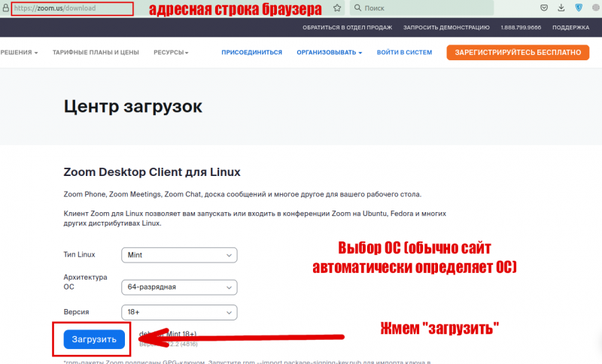The width and height of the screenshot is (602, 364).
Task: Bookmark this page with the star icon
Action: [x=337, y=8]
